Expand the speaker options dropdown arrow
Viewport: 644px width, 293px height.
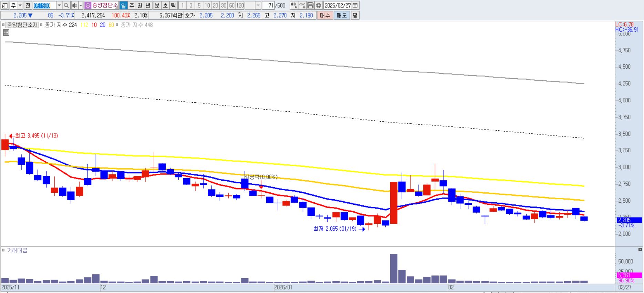click(x=81, y=6)
